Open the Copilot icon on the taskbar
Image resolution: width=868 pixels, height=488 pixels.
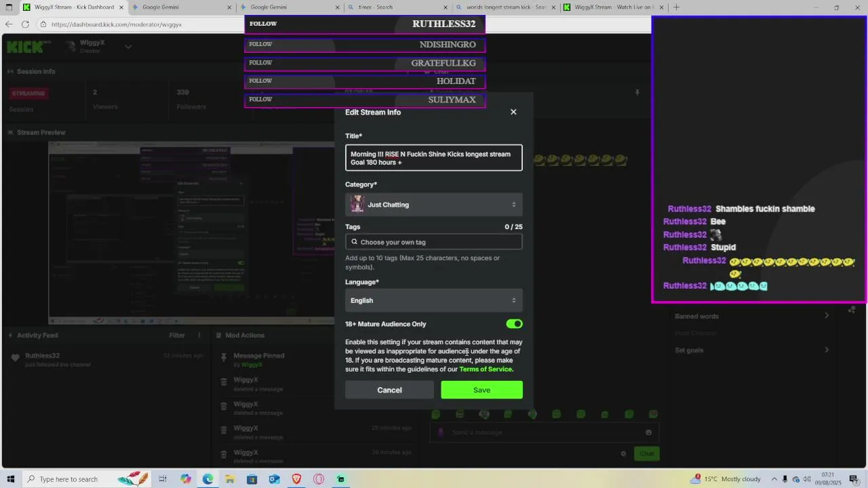tap(185, 479)
